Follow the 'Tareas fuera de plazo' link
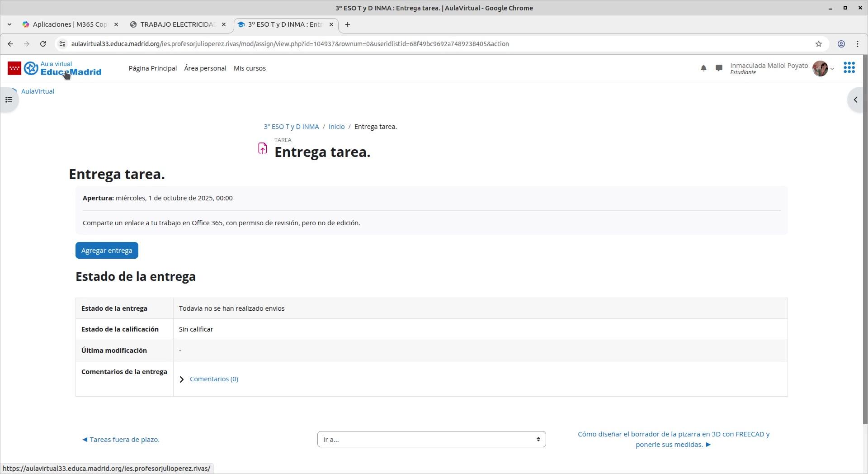Screen dimensions: 868x474 click(121, 440)
